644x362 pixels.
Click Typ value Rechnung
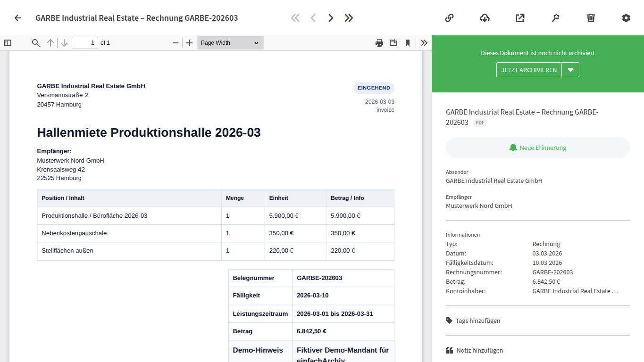(x=546, y=244)
